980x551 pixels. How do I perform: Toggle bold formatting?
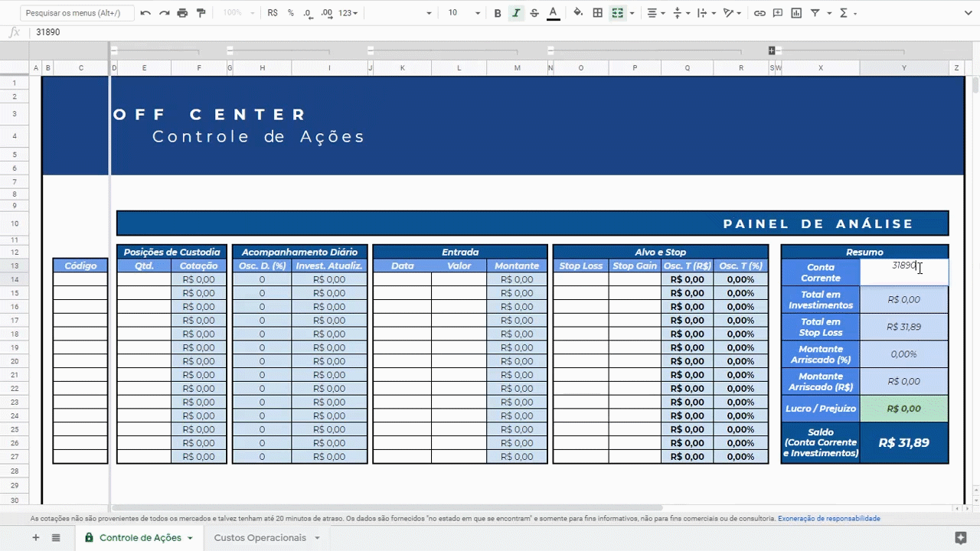[x=498, y=13]
